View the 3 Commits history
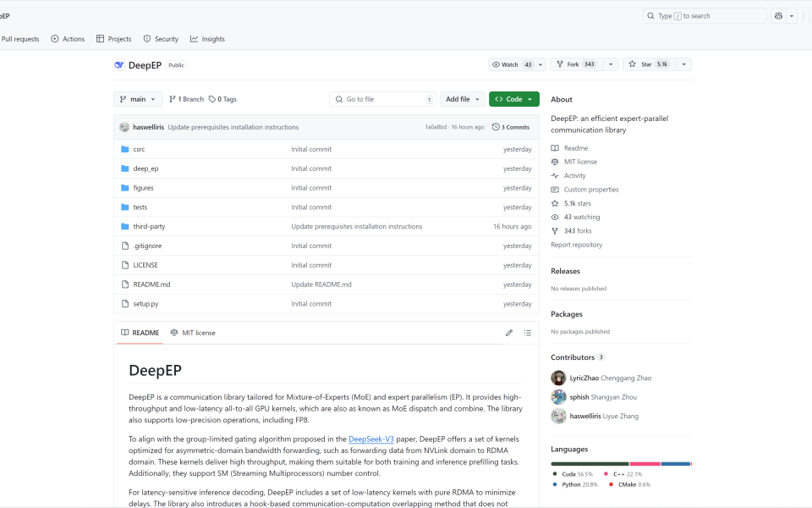This screenshot has width=812, height=508. (x=511, y=127)
